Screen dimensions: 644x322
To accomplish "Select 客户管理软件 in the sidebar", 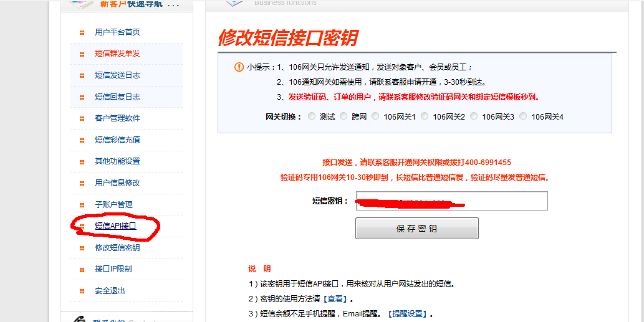I will (117, 118).
